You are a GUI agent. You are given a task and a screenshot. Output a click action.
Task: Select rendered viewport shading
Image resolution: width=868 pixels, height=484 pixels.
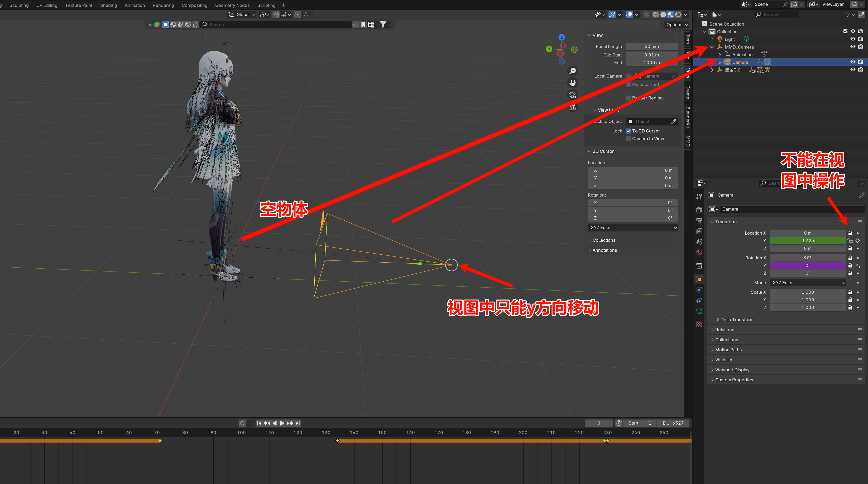(x=678, y=15)
